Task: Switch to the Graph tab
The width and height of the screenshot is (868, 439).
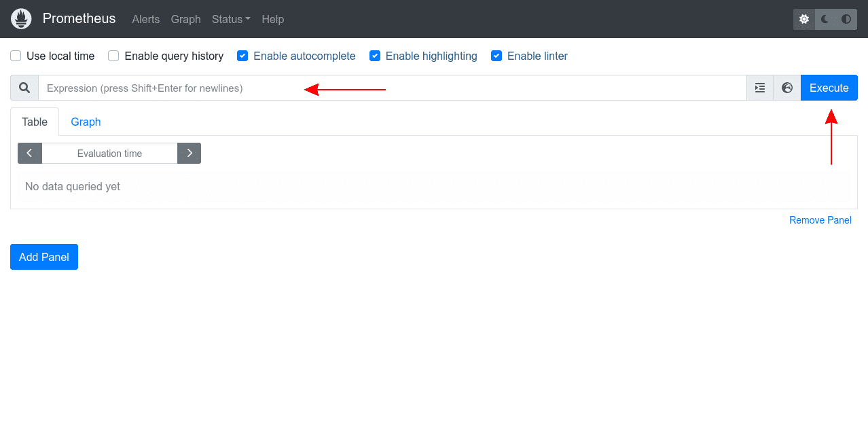Action: 86,122
